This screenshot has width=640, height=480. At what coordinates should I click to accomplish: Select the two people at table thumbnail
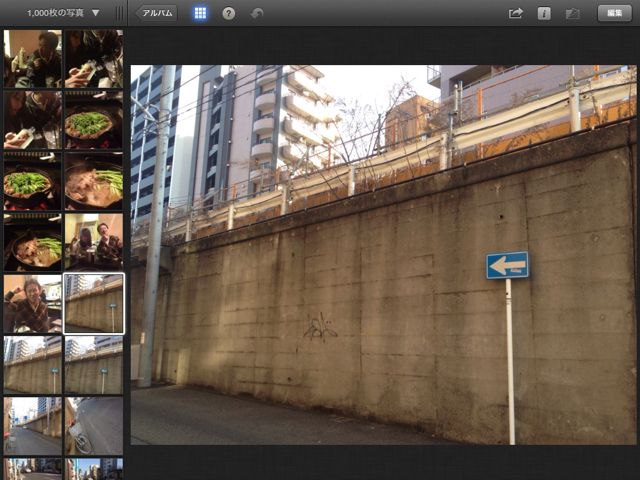click(94, 242)
